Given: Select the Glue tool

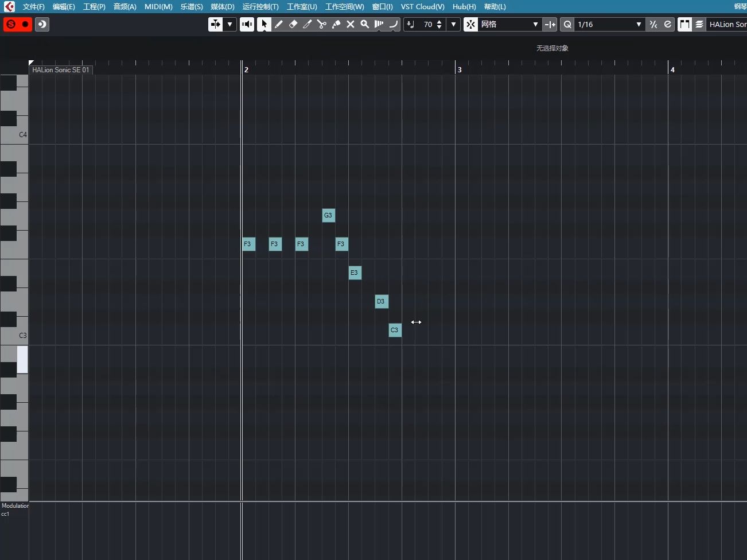Looking at the screenshot, I should [337, 25].
